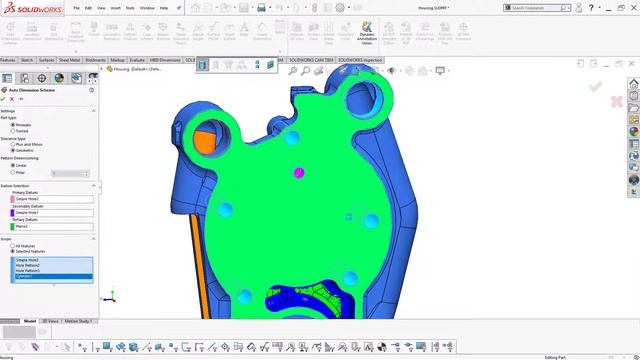
Task: Click the center-of-mass filter icon in bottom toolbar
Action: click(x=381, y=347)
